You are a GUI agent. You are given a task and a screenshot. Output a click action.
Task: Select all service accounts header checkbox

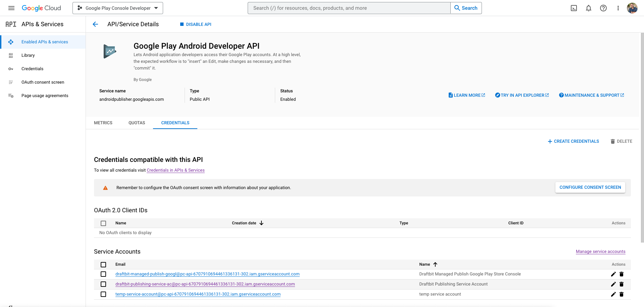coord(103,265)
